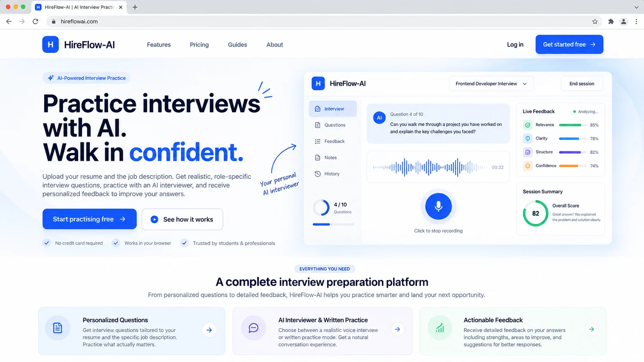Click the Log in link

pyautogui.click(x=515, y=45)
